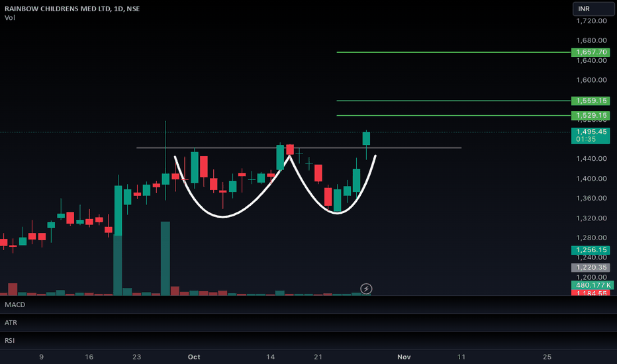
Task: Click the Nov label on time axis
Action: 404,357
